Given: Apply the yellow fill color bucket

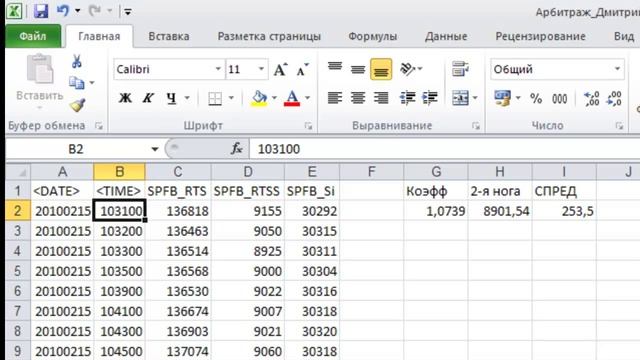Looking at the screenshot, I should click(x=259, y=98).
